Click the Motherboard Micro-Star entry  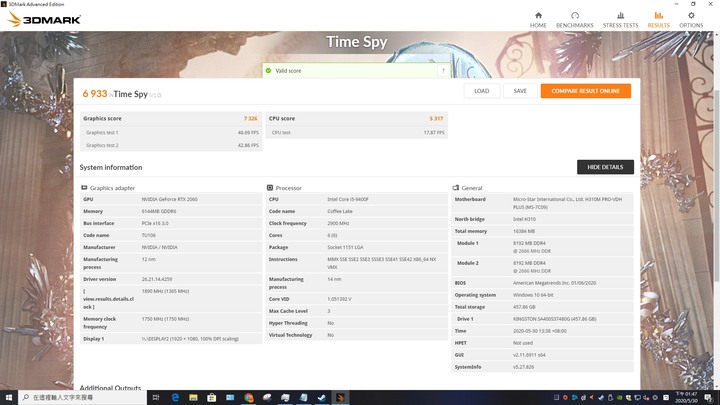[x=567, y=203]
